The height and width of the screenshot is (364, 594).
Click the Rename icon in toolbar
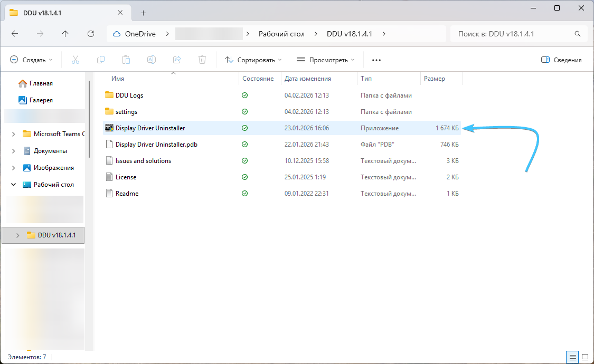coord(152,60)
